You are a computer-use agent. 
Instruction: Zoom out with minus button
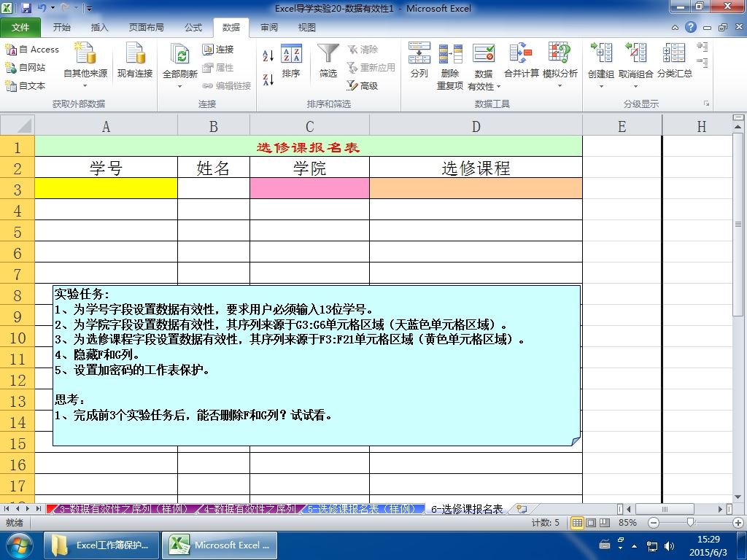pyautogui.click(x=654, y=523)
